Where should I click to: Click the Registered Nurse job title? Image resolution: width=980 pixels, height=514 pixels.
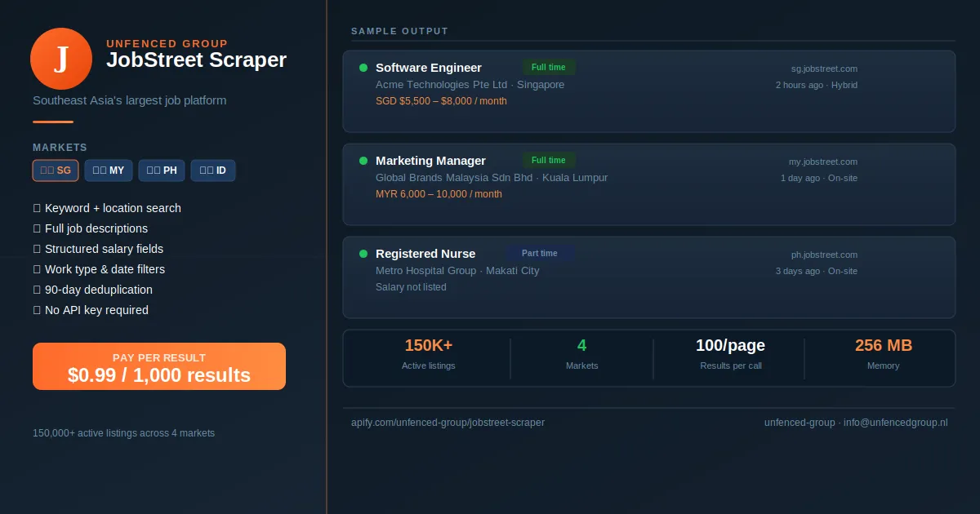click(x=425, y=254)
